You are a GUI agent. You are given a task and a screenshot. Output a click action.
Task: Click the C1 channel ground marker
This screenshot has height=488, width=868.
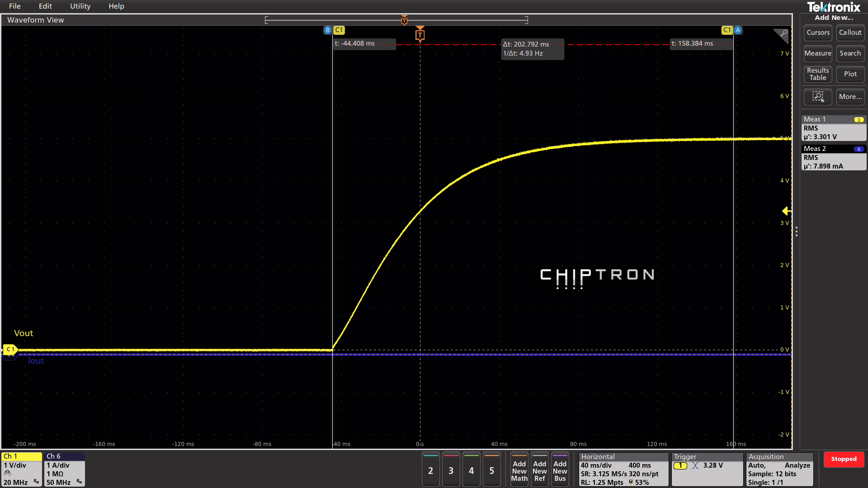(9, 349)
